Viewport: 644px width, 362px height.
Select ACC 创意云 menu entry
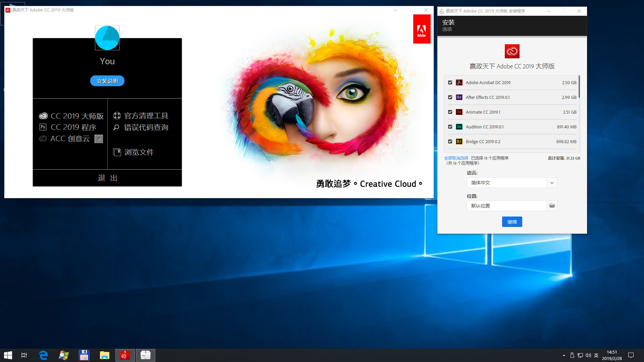click(x=70, y=139)
